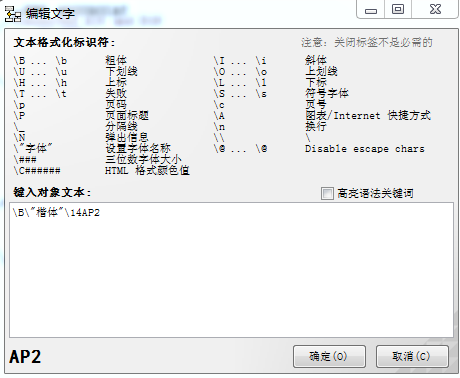Screen dimensions: 460x378
Task: Enable the 高亮语法关键词 checkbox
Action: [327, 193]
